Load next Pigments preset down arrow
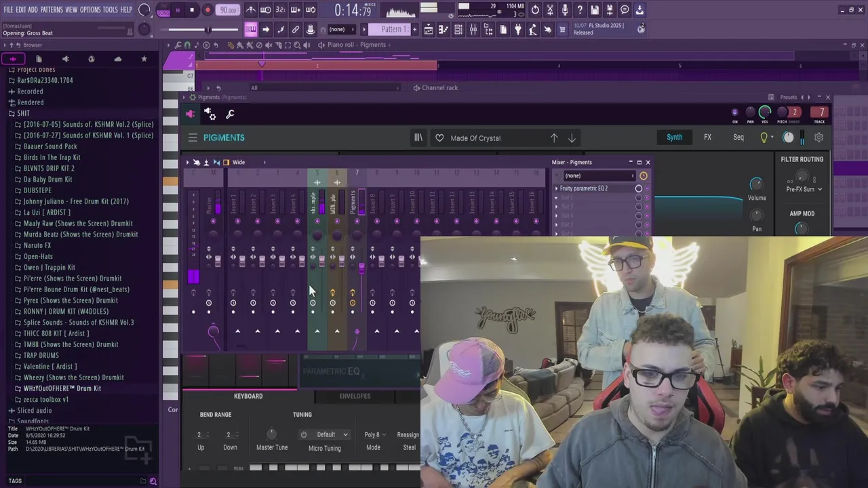The height and width of the screenshot is (488, 868). point(572,138)
